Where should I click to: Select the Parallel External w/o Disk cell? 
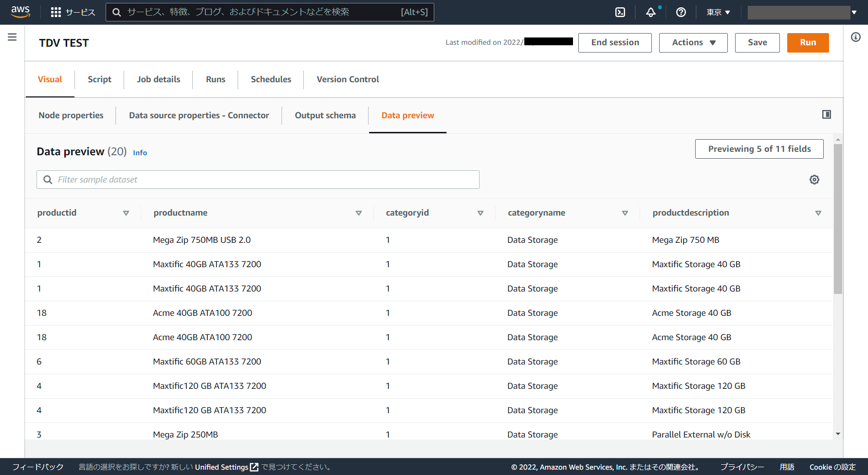(701, 435)
